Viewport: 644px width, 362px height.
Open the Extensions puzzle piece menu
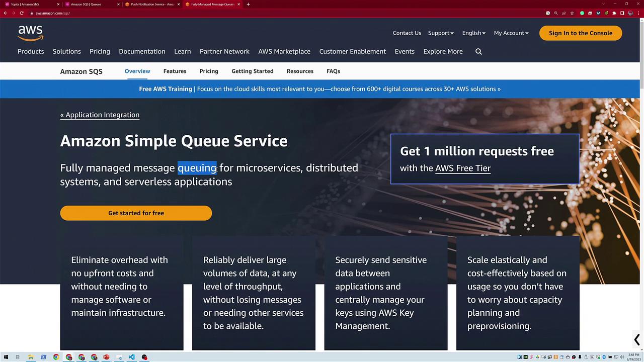(614, 13)
